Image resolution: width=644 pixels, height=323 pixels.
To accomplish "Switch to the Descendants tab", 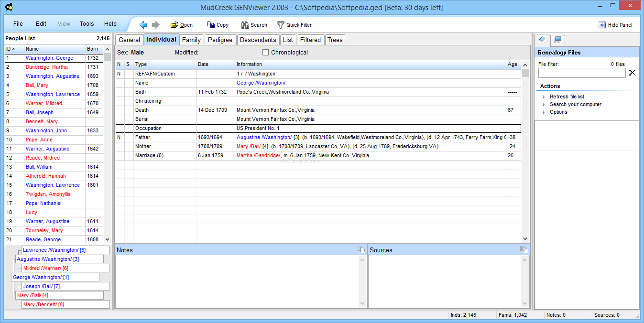I will pyautogui.click(x=258, y=40).
